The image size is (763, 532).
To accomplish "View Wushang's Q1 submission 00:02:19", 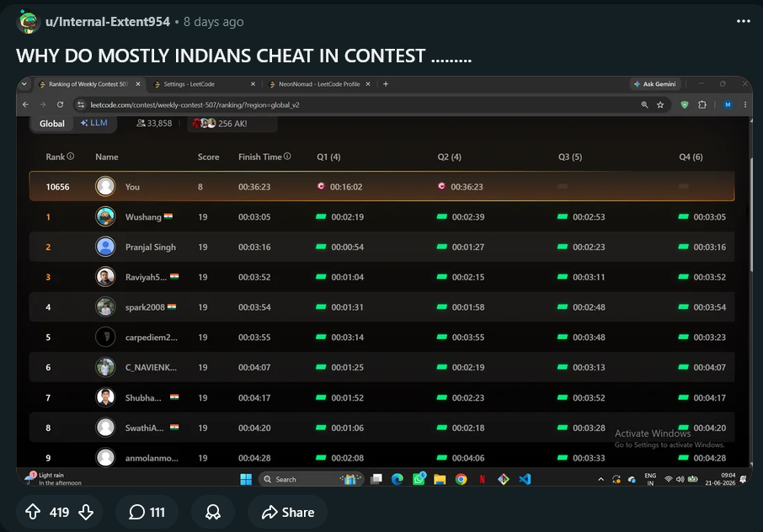I will (339, 217).
